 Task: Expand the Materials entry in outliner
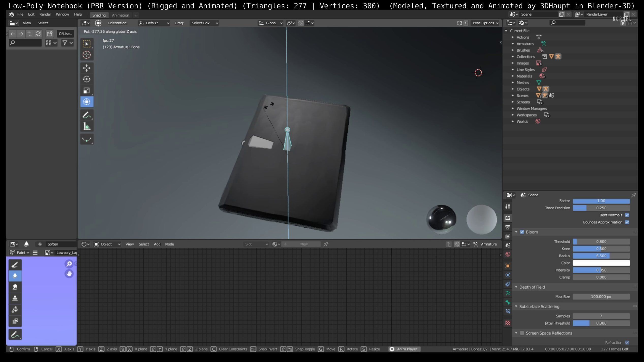pyautogui.click(x=513, y=76)
